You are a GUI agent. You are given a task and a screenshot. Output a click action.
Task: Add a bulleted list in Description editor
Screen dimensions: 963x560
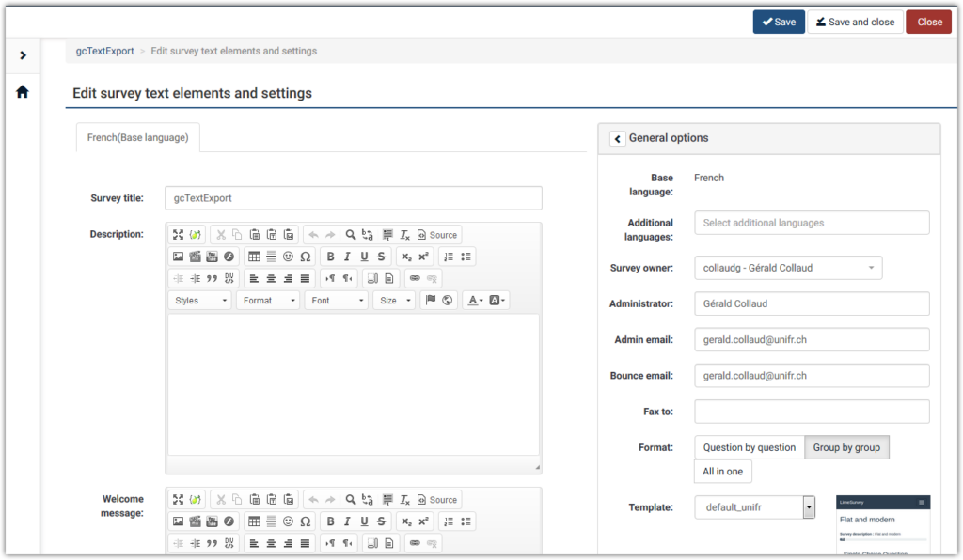pos(466,257)
